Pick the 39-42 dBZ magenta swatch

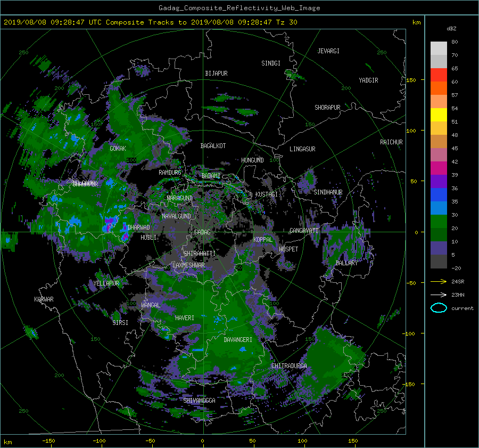pos(439,168)
